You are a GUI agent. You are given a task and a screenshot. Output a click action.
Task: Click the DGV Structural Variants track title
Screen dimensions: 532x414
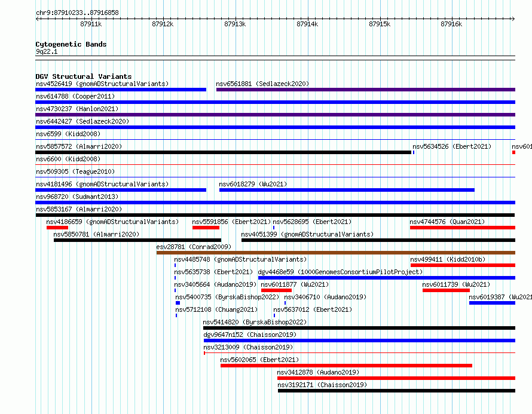click(84, 76)
